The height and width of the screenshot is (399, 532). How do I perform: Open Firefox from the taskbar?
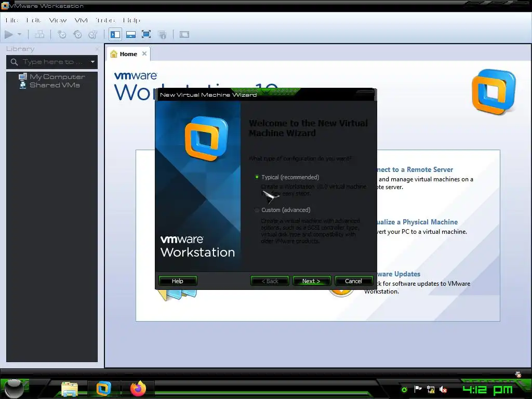138,389
